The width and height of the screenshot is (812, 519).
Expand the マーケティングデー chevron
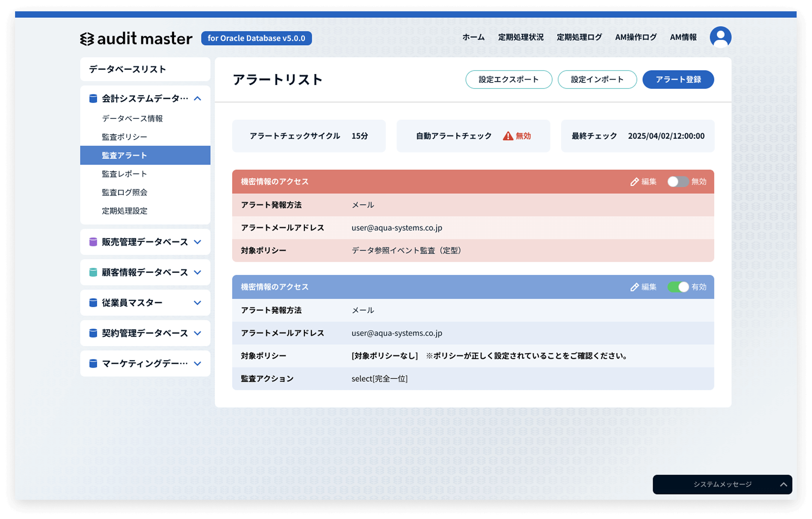click(197, 364)
